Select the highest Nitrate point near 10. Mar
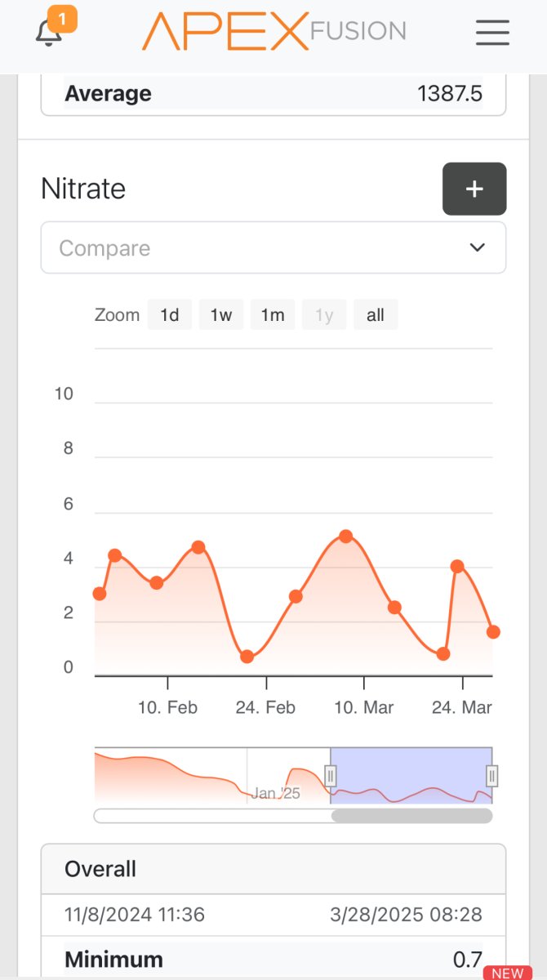Image resolution: width=547 pixels, height=980 pixels. (x=346, y=537)
